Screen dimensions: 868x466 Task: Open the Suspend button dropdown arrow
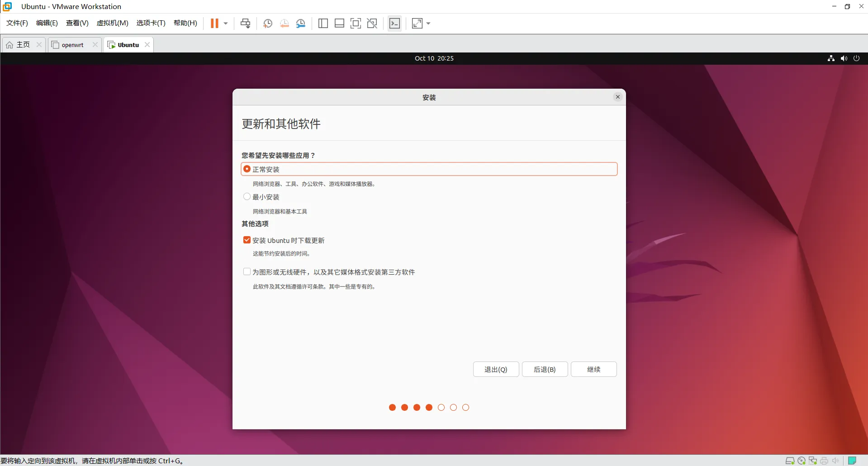tap(225, 23)
